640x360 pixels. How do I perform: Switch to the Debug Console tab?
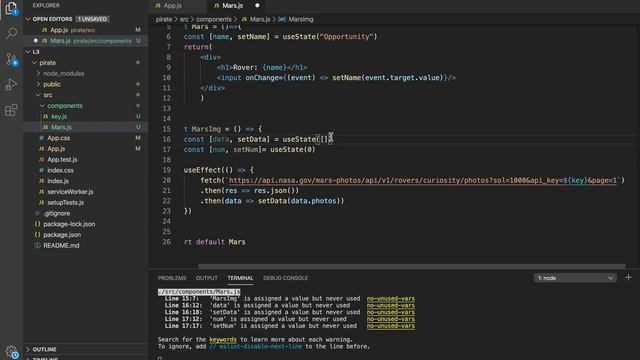pos(285,278)
